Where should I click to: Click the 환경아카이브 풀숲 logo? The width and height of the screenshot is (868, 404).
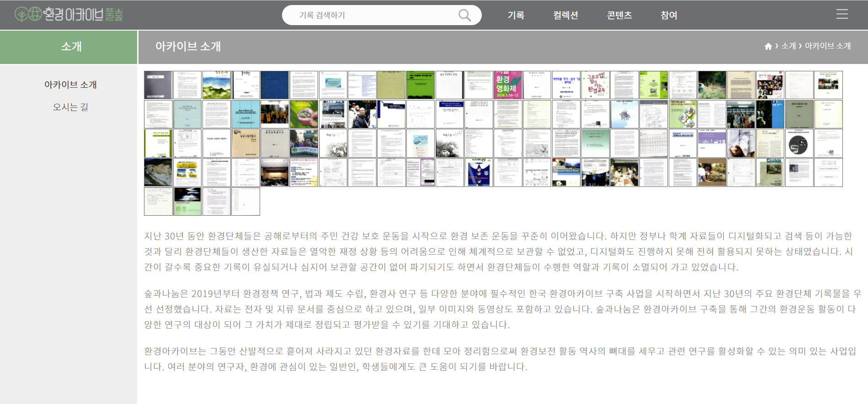tap(69, 15)
